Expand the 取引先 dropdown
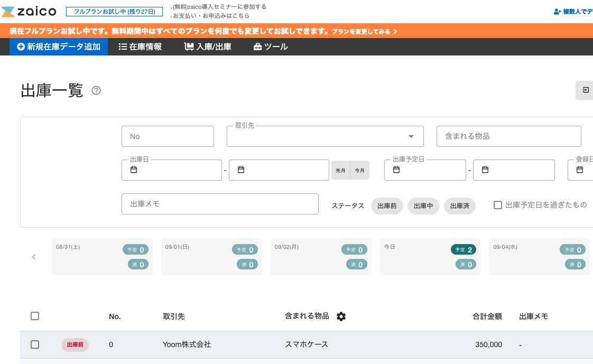The height and width of the screenshot is (364, 593). point(411,136)
